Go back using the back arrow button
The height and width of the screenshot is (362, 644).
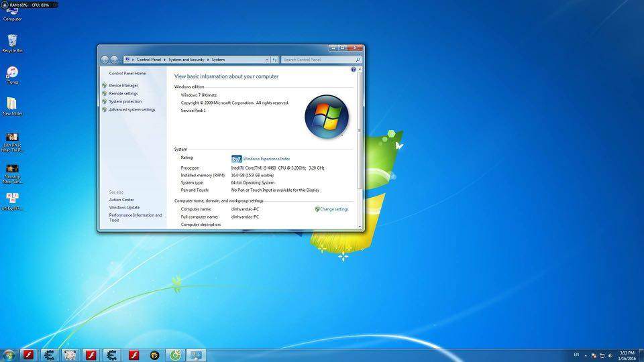(105, 60)
